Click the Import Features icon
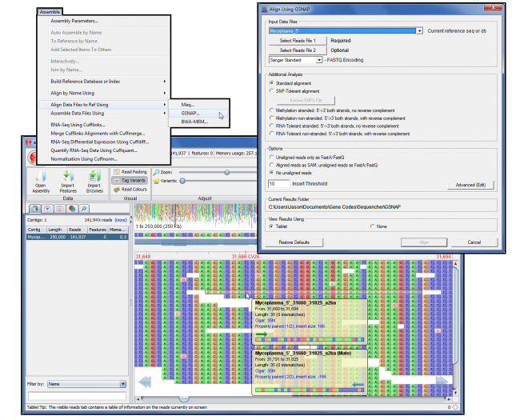The width and height of the screenshot is (520, 420). click(70, 183)
